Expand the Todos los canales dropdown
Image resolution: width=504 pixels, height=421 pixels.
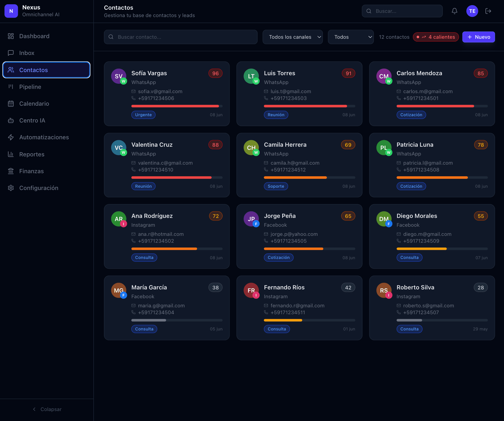click(x=292, y=37)
